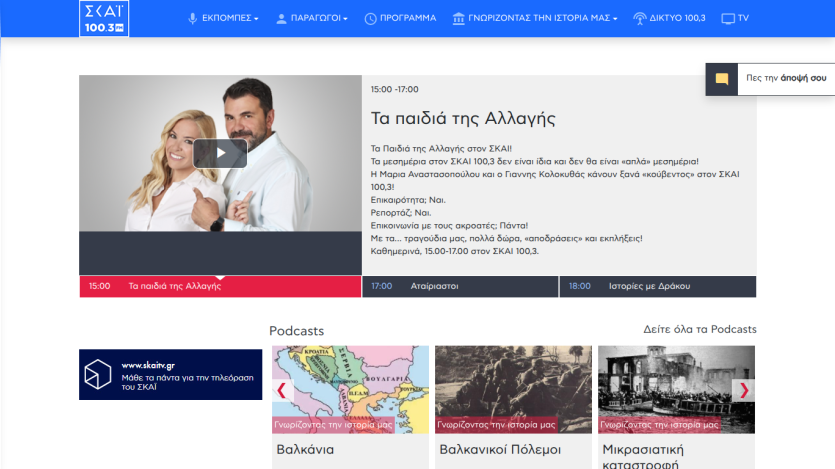835x469 pixels.
Task: Click the category tag on Μικρασιατική καταστροφή card
Action: [659, 424]
